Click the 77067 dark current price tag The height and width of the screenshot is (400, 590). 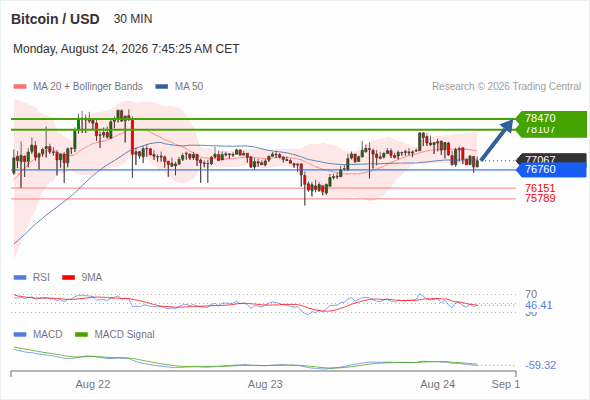[x=551, y=158]
